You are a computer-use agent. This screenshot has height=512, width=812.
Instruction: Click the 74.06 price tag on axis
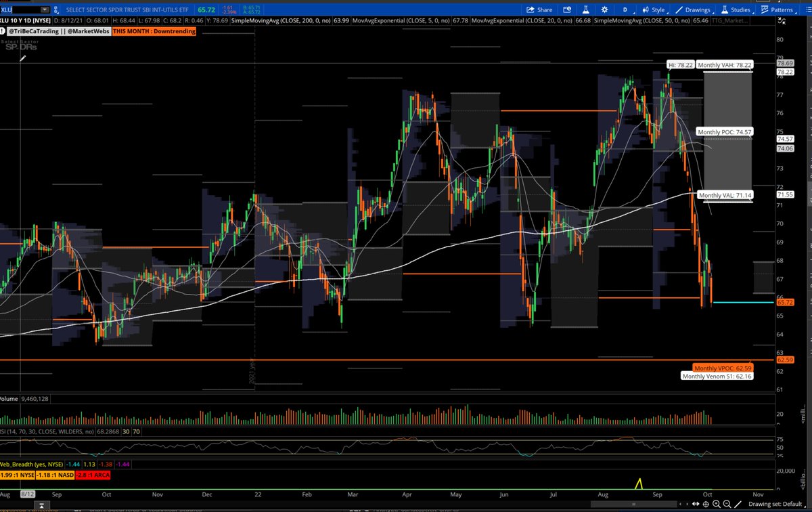click(x=785, y=148)
